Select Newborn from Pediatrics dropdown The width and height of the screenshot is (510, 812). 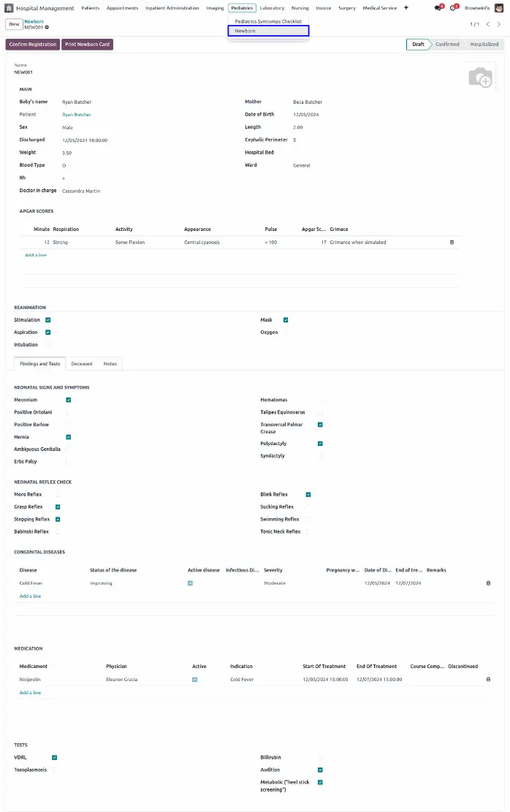tap(268, 31)
